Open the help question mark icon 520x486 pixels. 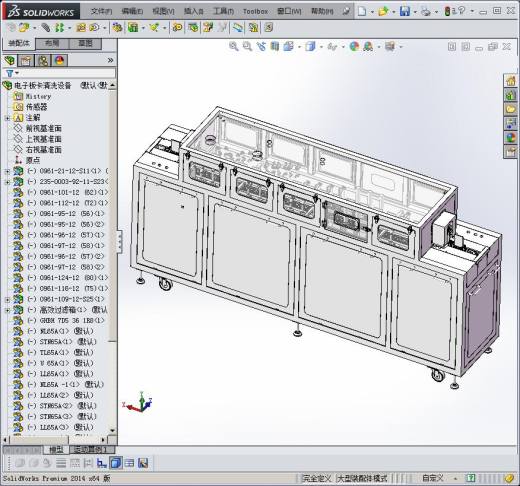461,11
